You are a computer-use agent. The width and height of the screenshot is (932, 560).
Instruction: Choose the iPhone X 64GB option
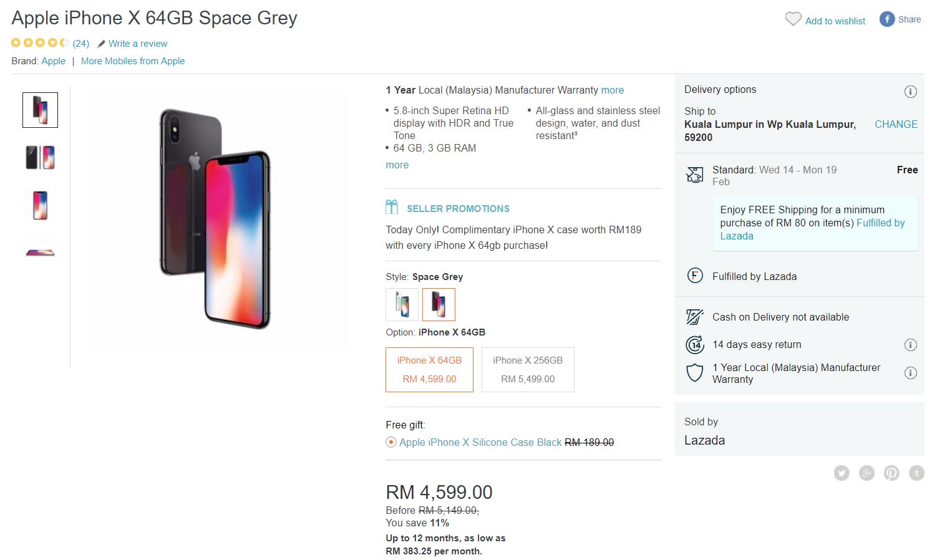(x=429, y=370)
